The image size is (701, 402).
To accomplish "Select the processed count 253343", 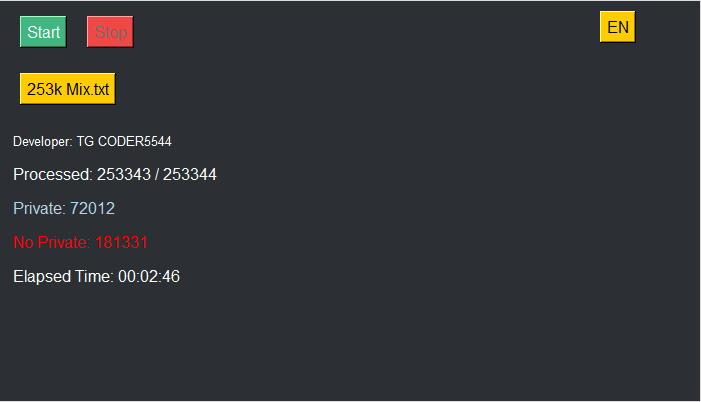I will pos(123,175).
